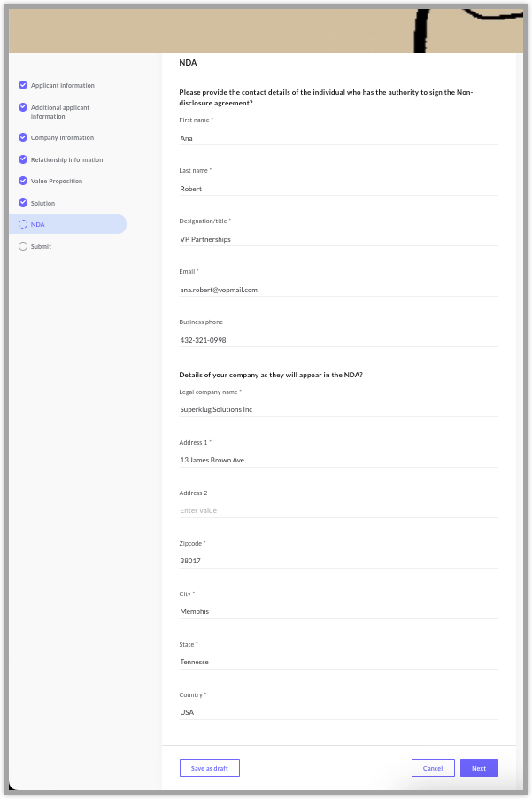Focus the Zipcode field showing 38017
The height and width of the screenshot is (799, 532).
[338, 561]
